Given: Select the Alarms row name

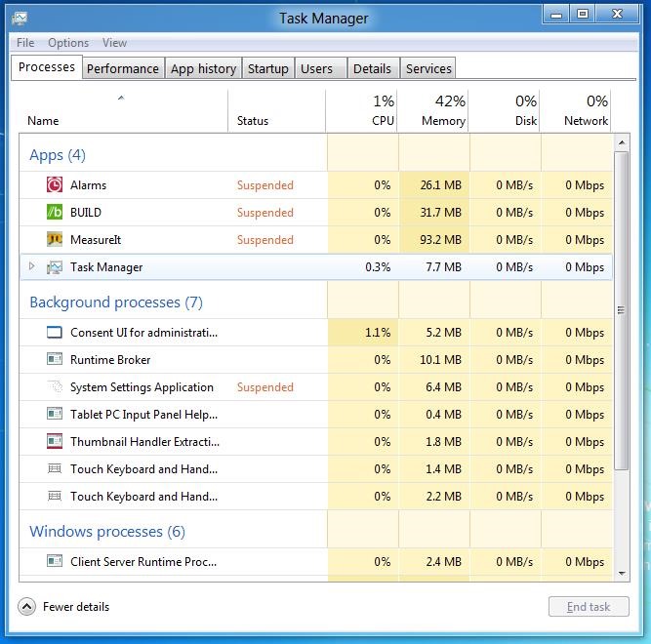Looking at the screenshot, I should [88, 185].
